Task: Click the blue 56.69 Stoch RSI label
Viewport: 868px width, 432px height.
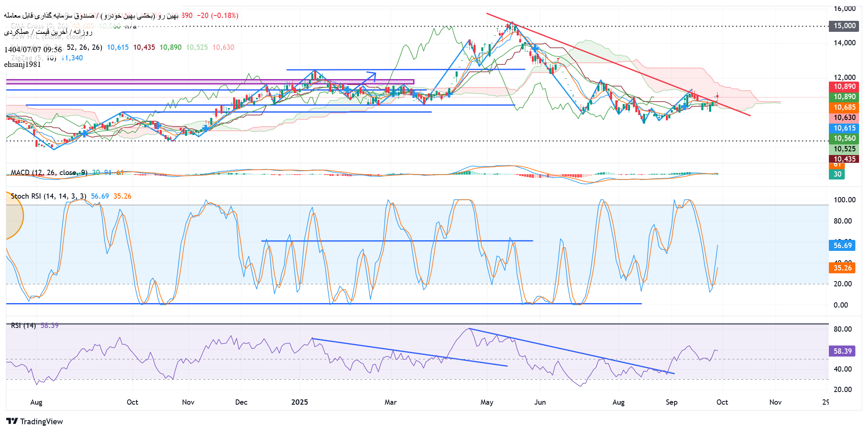Action: point(842,246)
